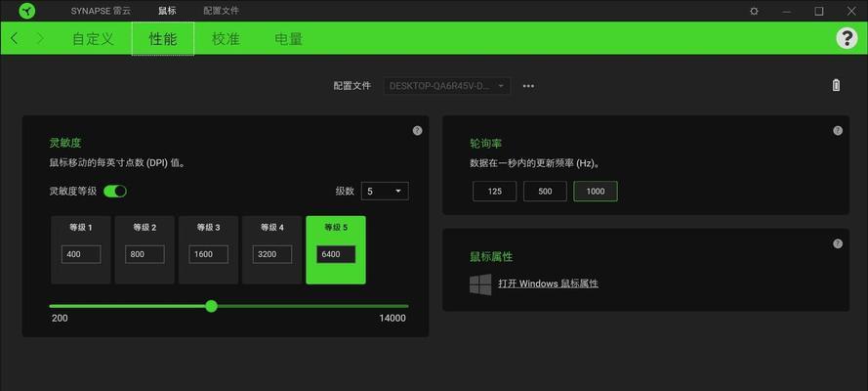Click the 14000 maximum DPI label
This screenshot has height=391, width=868.
393,318
